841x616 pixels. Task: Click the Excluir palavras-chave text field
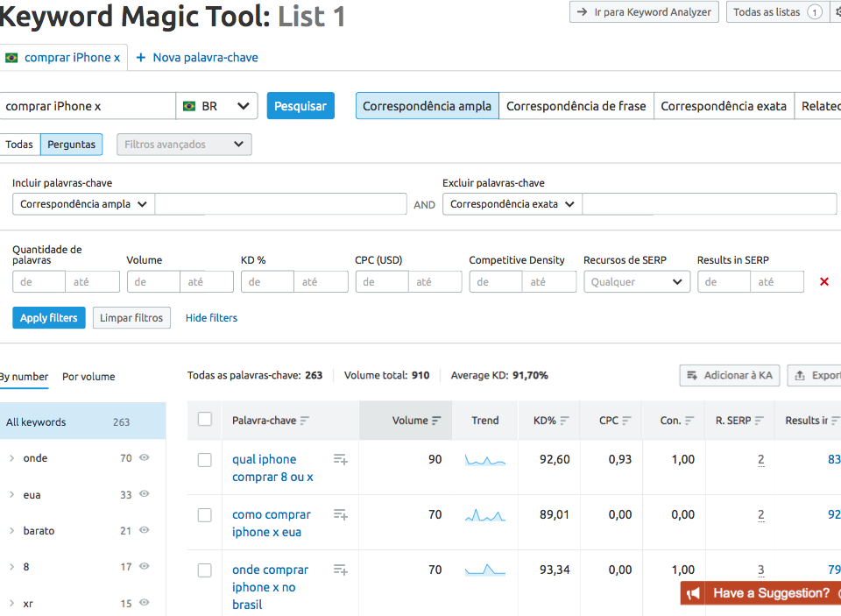tap(710, 204)
